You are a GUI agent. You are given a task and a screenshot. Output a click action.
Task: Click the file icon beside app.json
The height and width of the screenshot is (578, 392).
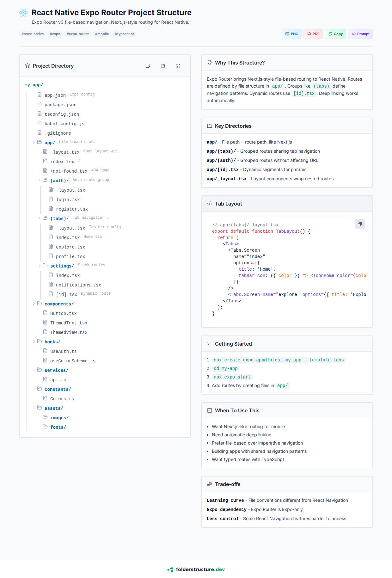point(40,95)
